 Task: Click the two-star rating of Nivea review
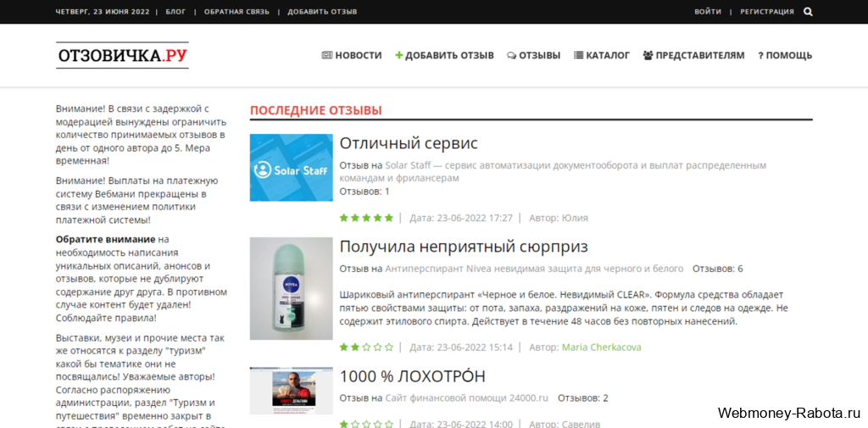[x=366, y=347]
